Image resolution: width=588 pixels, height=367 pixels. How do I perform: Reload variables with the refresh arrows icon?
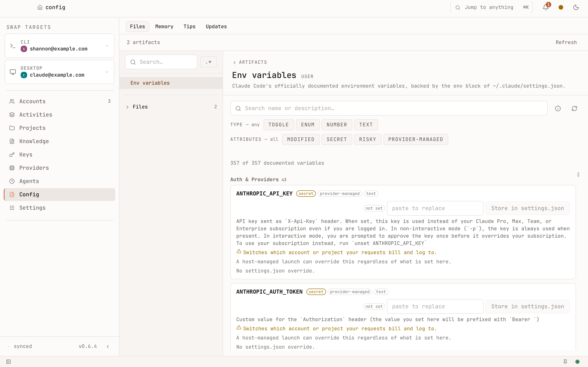pyautogui.click(x=574, y=108)
